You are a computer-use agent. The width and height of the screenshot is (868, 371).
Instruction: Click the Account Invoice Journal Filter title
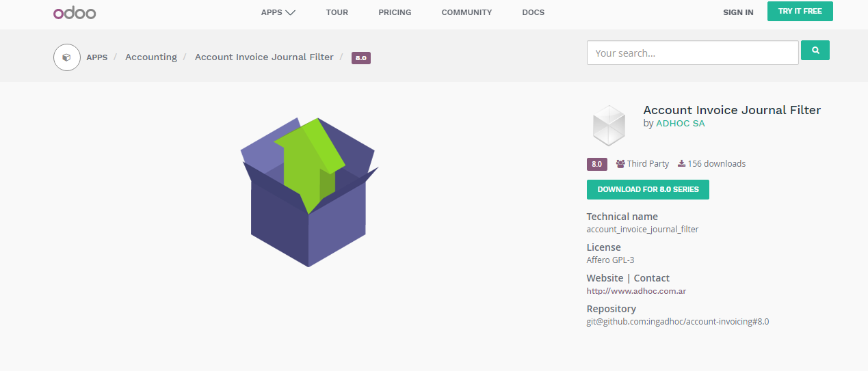[732, 110]
